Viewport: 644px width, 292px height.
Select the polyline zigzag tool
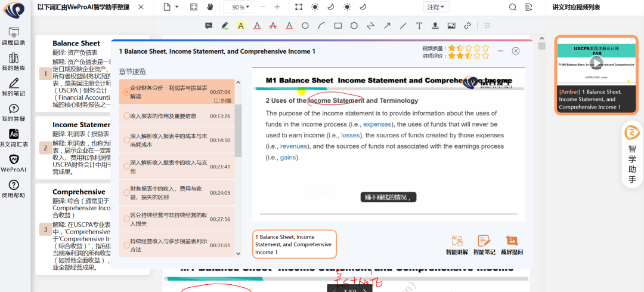pos(370,26)
